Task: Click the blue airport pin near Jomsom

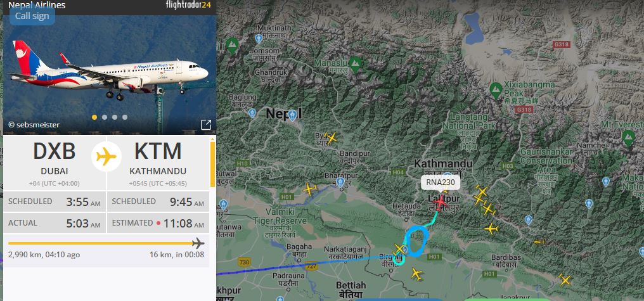Action: (259, 39)
